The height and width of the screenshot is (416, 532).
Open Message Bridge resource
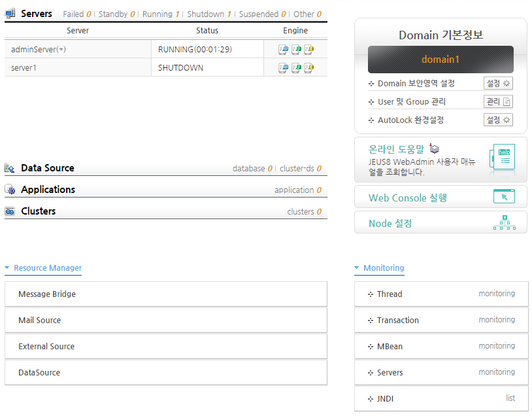click(166, 294)
